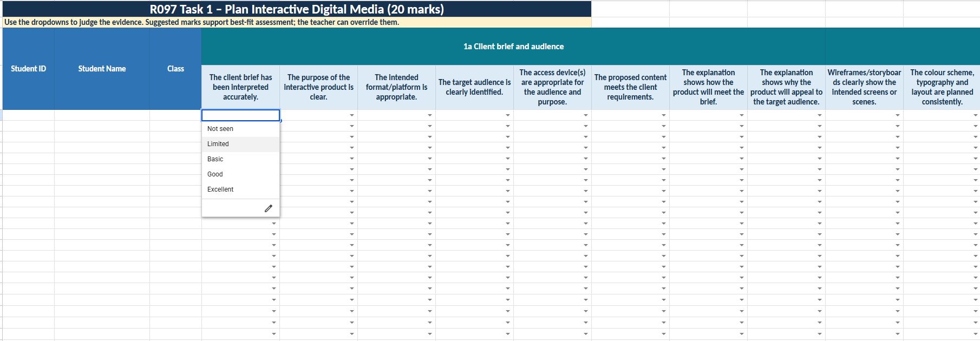Click the 'R097 Task 1' title cell

coord(297,9)
